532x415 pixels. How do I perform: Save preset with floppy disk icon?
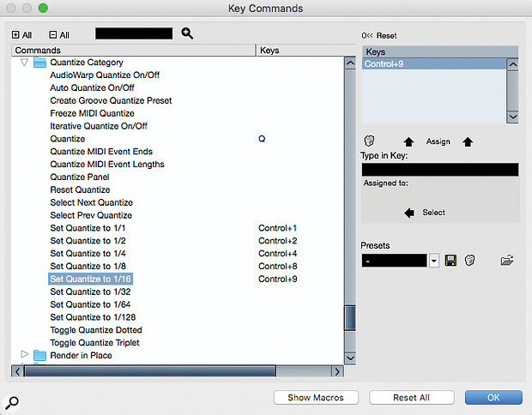click(450, 261)
